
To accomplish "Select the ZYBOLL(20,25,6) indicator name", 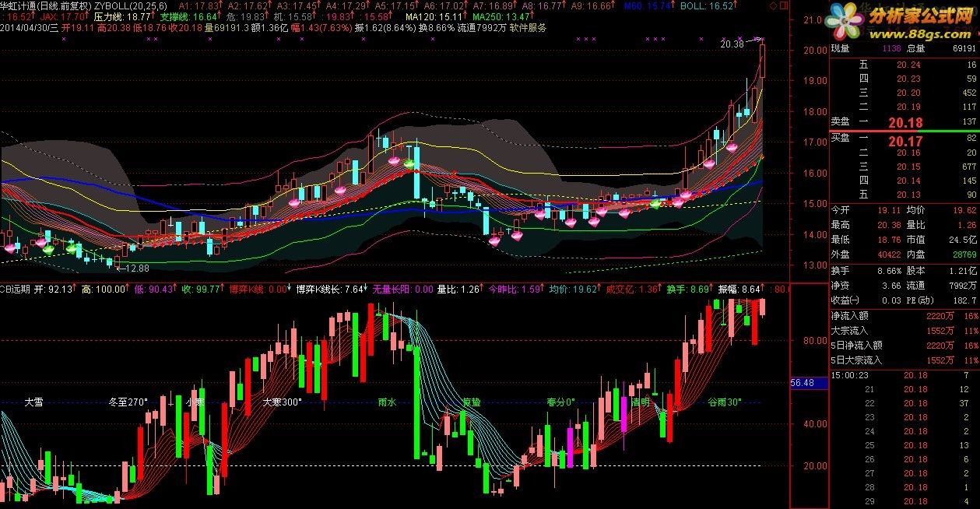I will click(x=131, y=5).
